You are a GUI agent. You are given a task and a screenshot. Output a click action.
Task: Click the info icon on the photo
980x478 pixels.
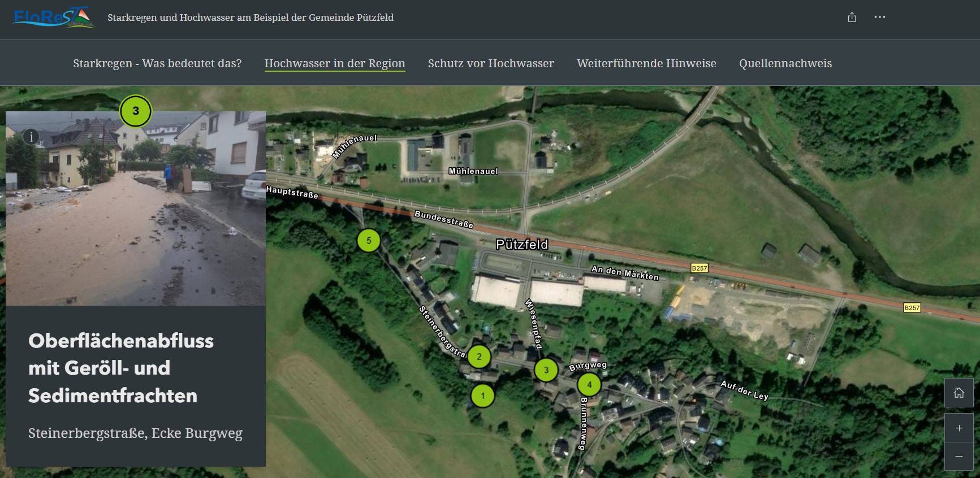[x=31, y=136]
